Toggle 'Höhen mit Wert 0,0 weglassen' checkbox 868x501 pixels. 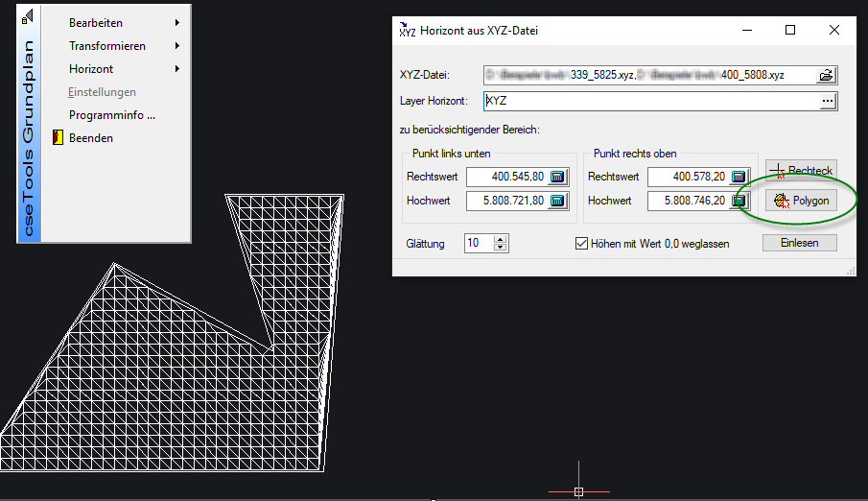coord(581,244)
